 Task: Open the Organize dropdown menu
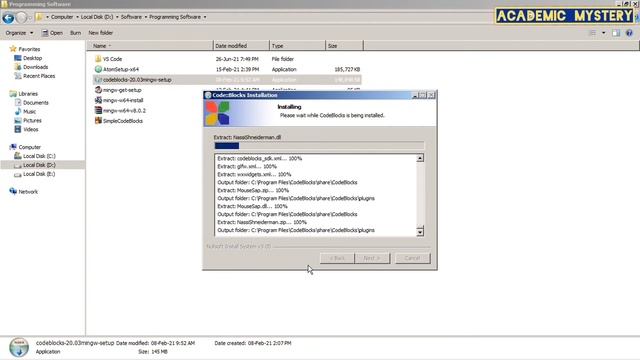pyautogui.click(x=19, y=33)
